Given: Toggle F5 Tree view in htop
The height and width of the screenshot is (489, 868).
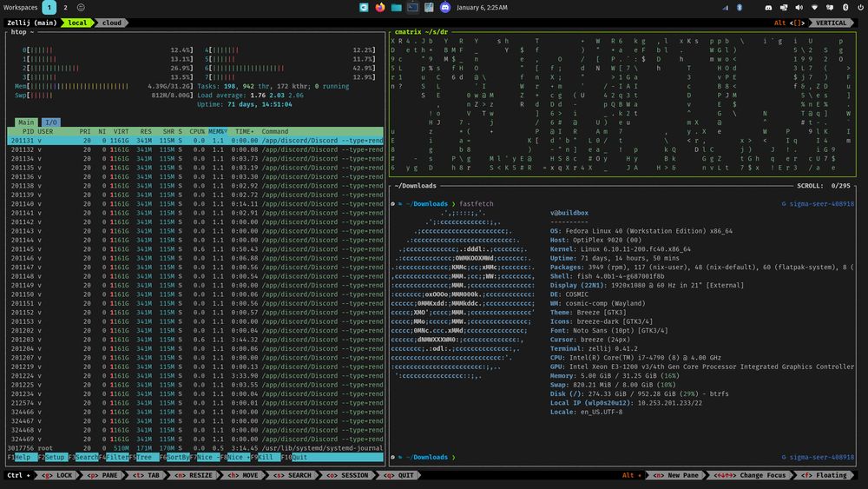Looking at the screenshot, I should coord(144,457).
